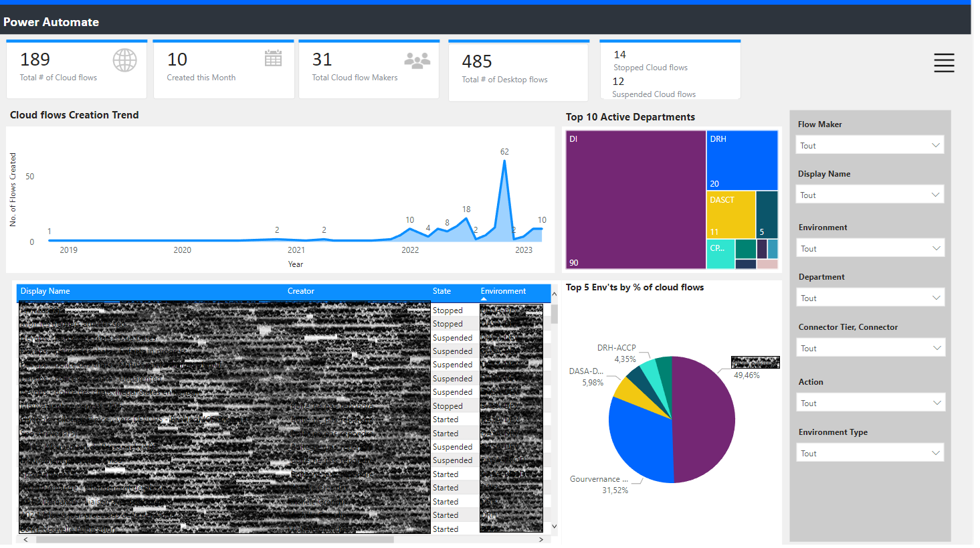Open the Connector Tier, Connector dropdown
The width and height of the screenshot is (980, 548).
tap(871, 348)
